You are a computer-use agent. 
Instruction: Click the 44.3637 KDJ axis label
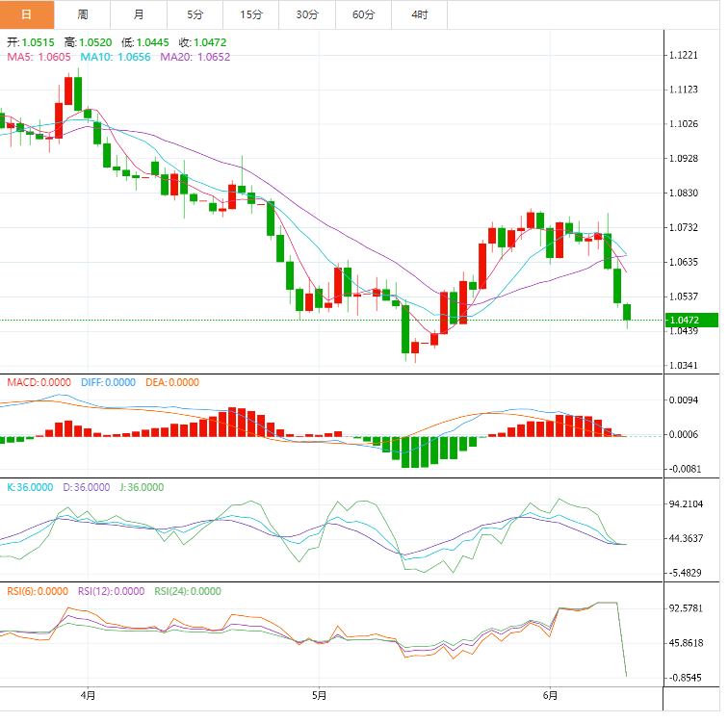click(x=687, y=539)
